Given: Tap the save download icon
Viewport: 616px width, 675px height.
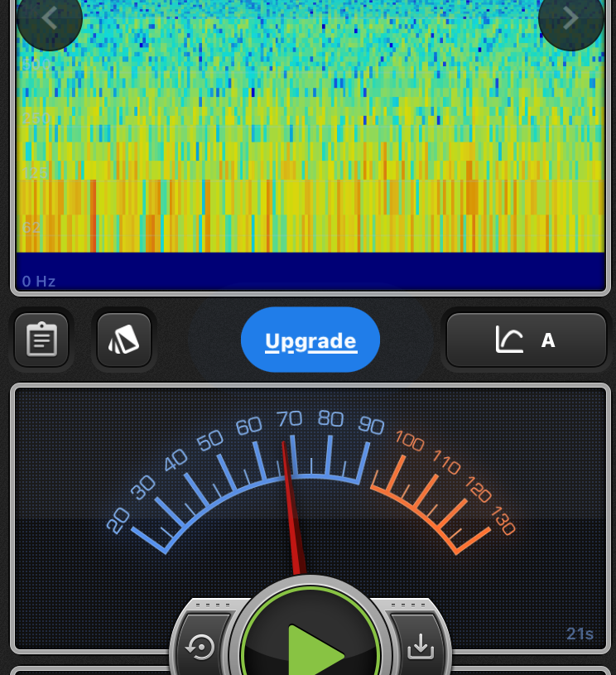Looking at the screenshot, I should tap(421, 647).
